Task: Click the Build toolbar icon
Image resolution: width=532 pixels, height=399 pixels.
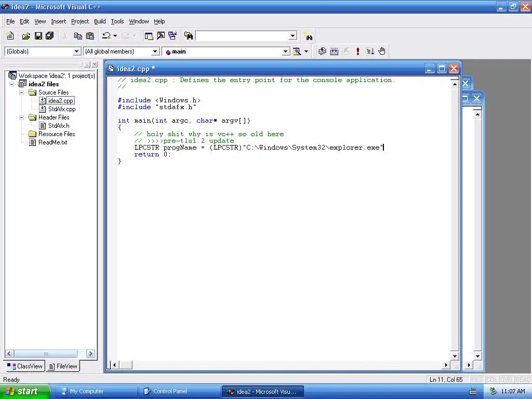Action: coord(334,51)
